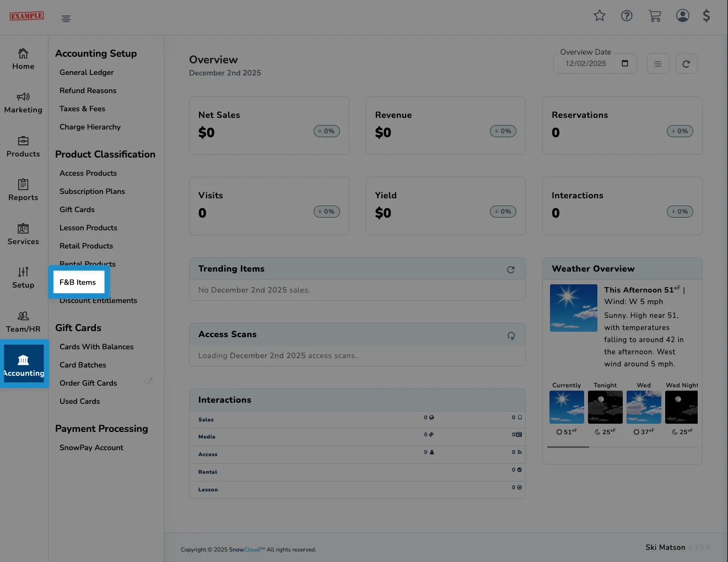Screen dimensions: 728x562
Task: Click Media row in Interactions table
Action: point(357,437)
